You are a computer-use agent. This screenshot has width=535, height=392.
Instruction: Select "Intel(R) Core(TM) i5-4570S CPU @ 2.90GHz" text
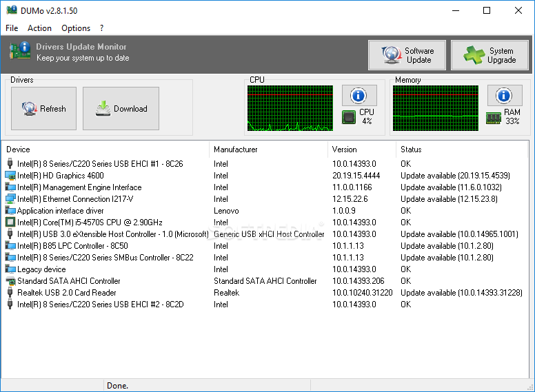tap(90, 223)
